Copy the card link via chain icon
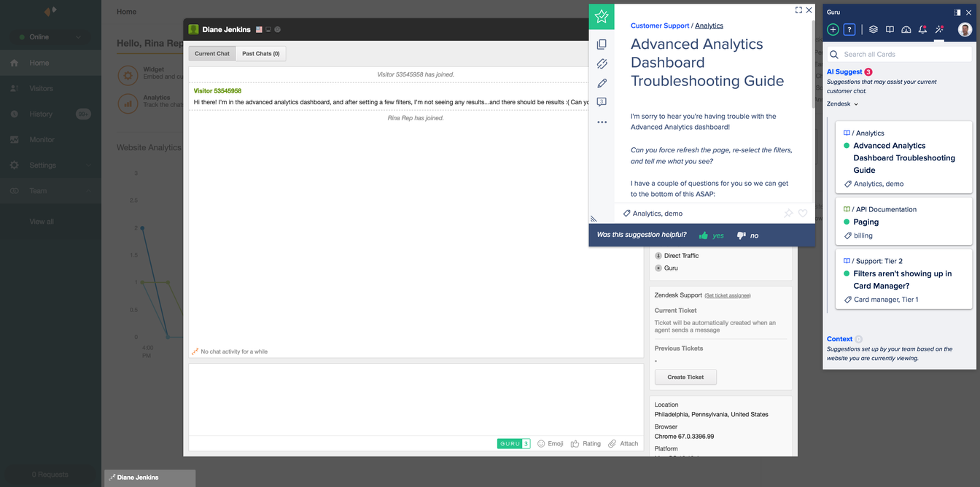The height and width of the screenshot is (487, 980). click(602, 64)
